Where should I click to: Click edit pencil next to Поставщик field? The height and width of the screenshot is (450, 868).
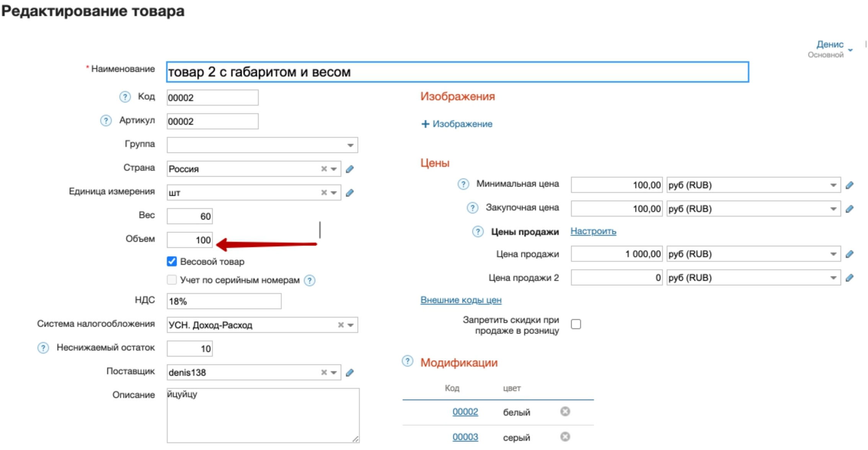349,373
